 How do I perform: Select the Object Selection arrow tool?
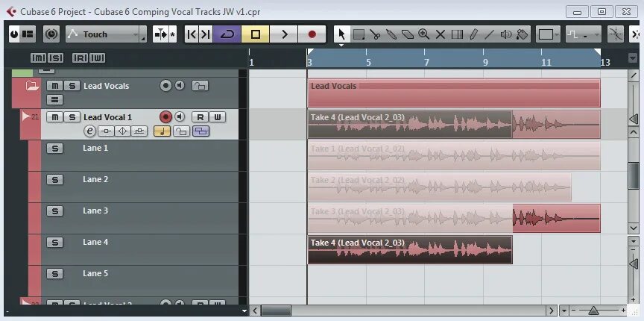pos(341,34)
